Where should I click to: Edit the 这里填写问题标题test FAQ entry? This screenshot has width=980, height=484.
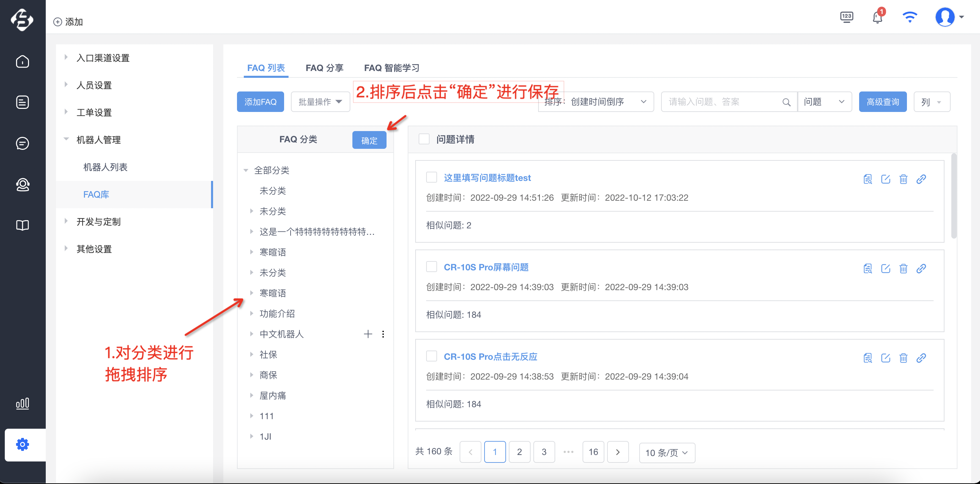coord(885,179)
